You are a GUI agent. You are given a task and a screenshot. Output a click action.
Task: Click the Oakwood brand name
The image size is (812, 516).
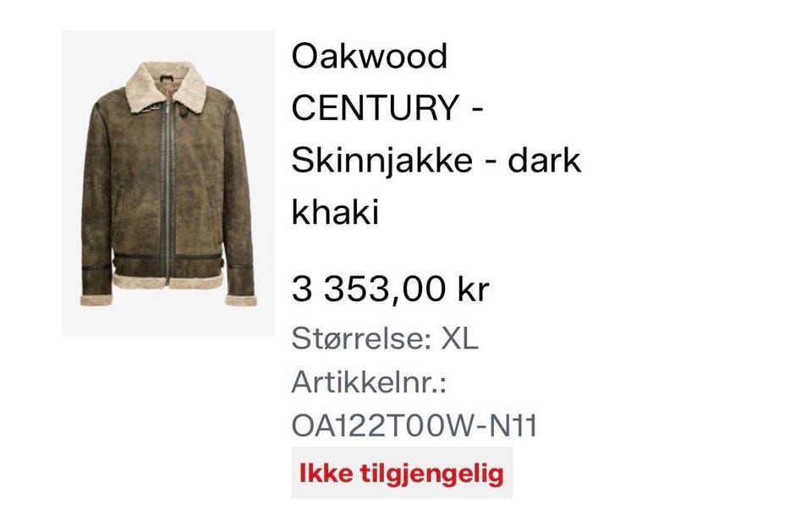pyautogui.click(x=370, y=56)
